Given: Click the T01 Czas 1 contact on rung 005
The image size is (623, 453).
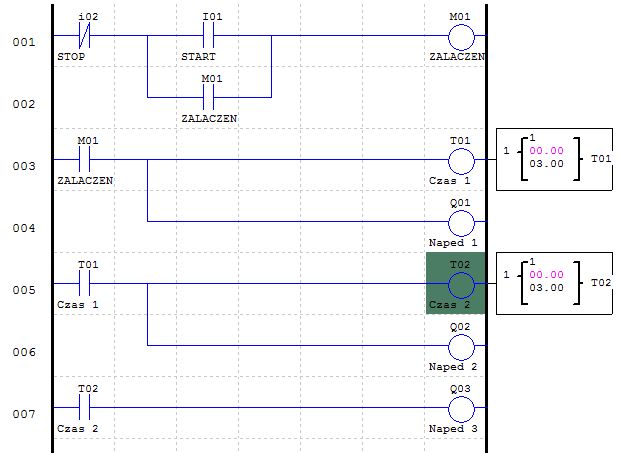Looking at the screenshot, I should tap(85, 284).
